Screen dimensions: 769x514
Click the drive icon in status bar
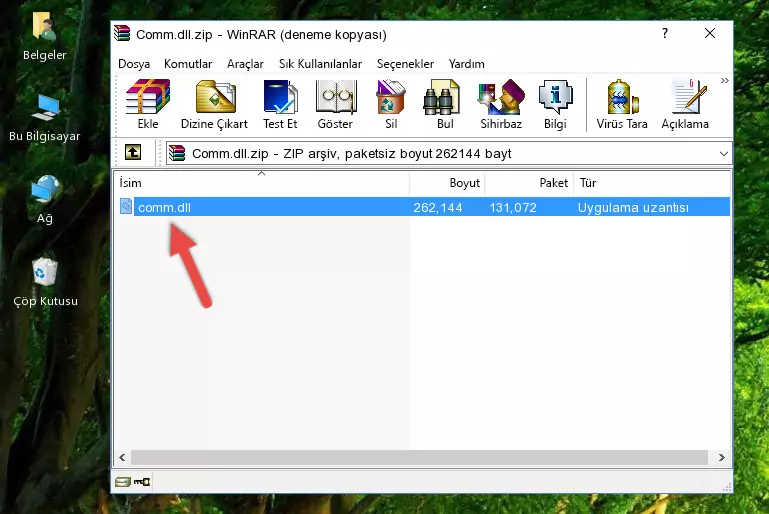pos(123,482)
